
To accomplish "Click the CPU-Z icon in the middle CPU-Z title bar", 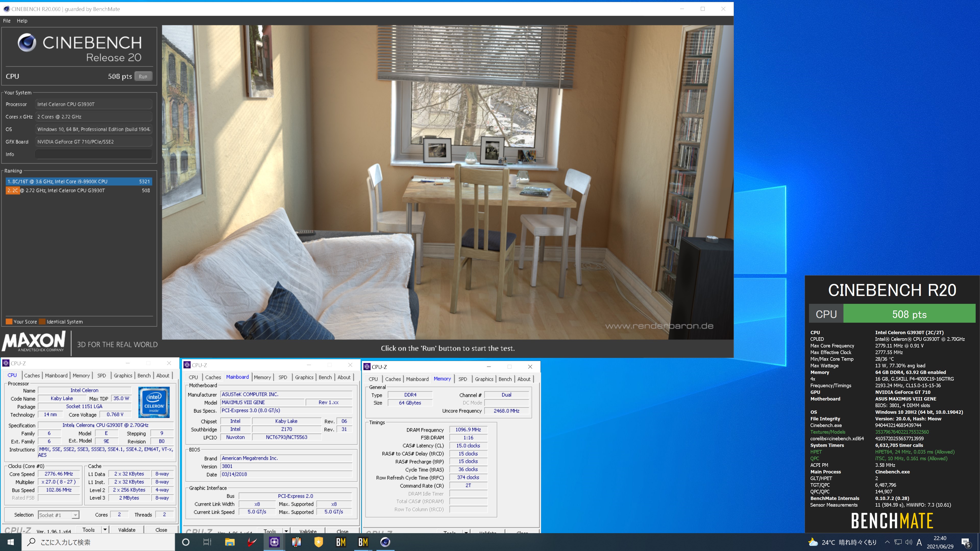I will (187, 365).
